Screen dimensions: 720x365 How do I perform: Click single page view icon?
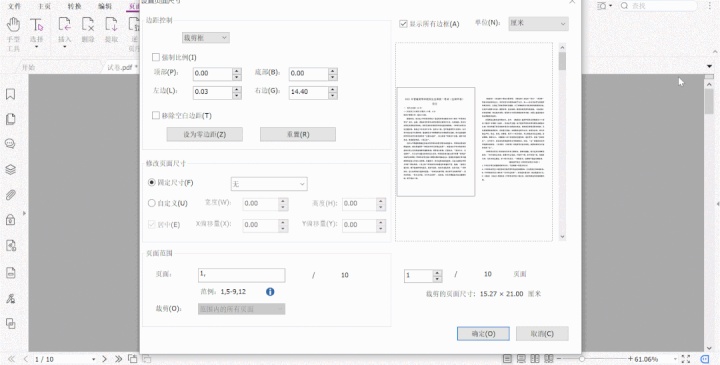point(507,359)
